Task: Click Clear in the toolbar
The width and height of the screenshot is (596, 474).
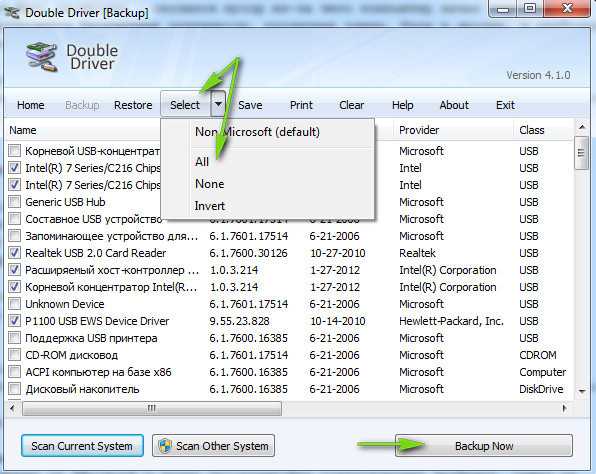Action: pos(352,105)
